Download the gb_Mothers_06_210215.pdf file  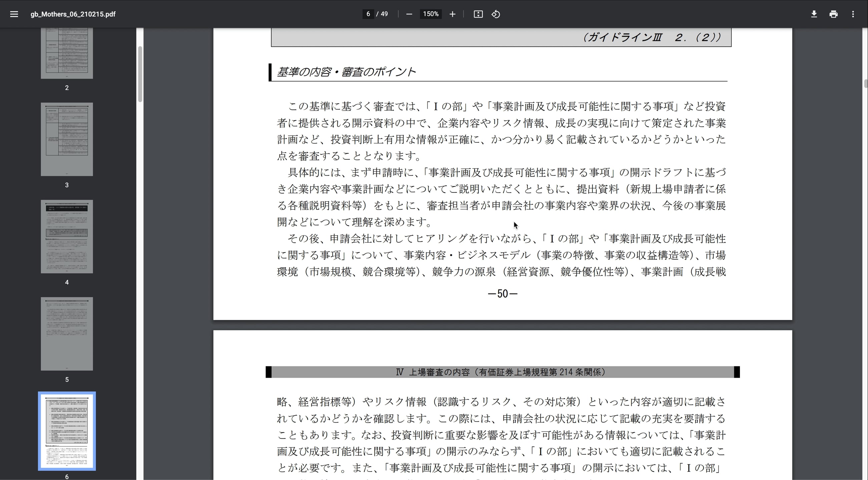click(x=814, y=14)
